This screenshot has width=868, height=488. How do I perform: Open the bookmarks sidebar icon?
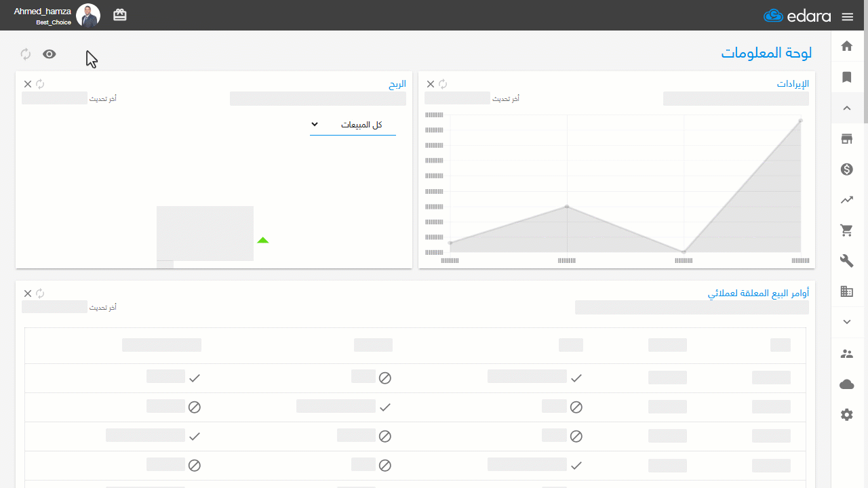(846, 77)
